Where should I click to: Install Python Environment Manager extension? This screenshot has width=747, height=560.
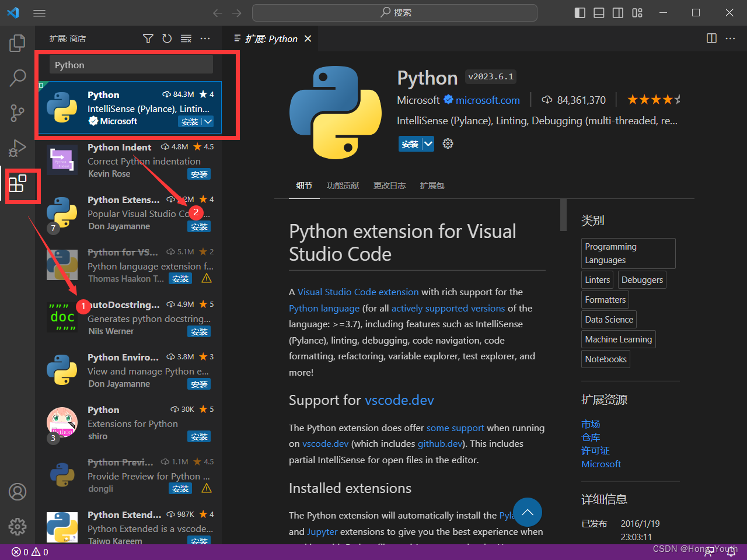[199, 384]
